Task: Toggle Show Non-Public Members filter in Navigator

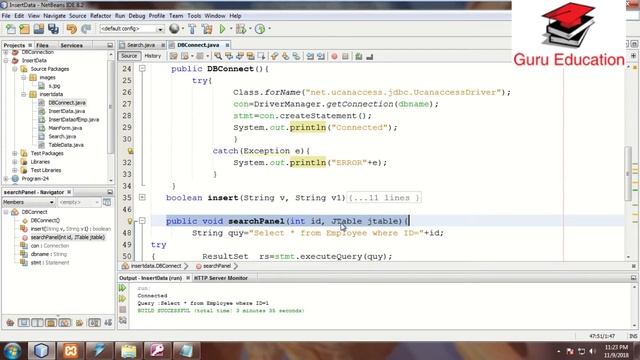Action: (51, 323)
